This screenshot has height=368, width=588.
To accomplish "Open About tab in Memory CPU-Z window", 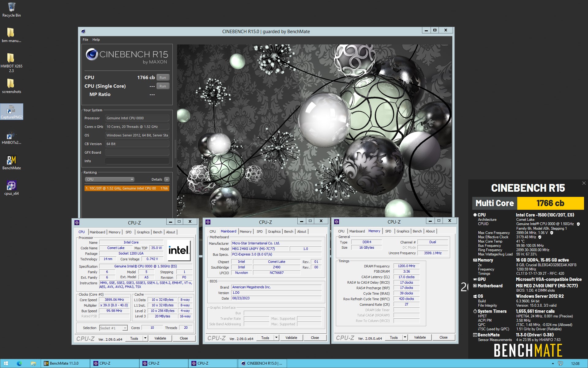I will [430, 231].
